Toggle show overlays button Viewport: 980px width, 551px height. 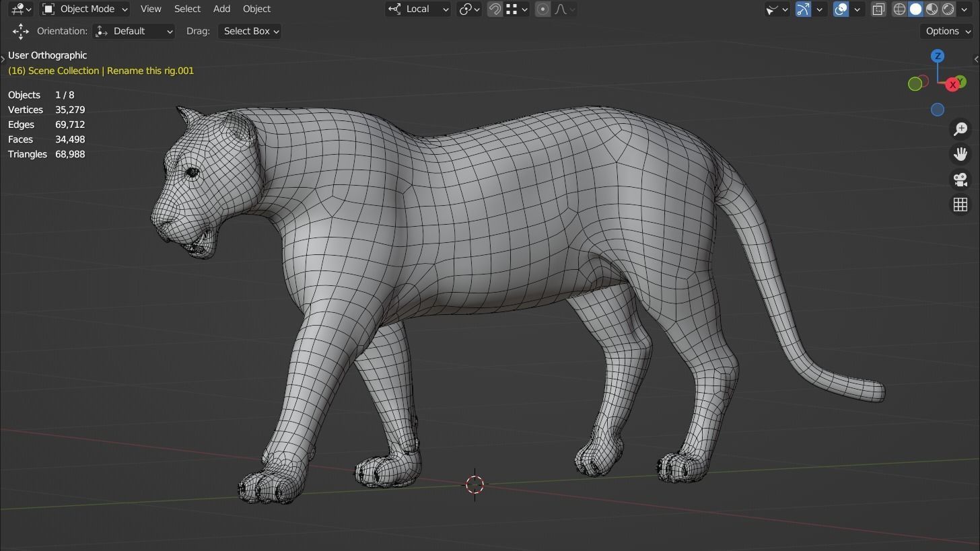(x=841, y=9)
